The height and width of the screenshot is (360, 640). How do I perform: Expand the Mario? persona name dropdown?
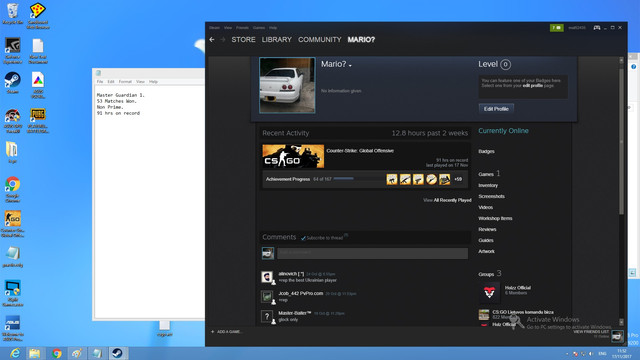[x=350, y=65]
